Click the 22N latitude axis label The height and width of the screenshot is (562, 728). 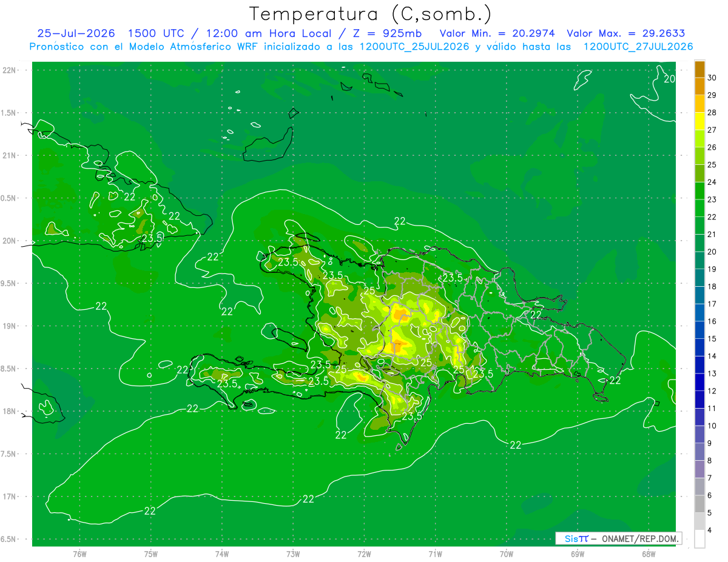point(9,70)
